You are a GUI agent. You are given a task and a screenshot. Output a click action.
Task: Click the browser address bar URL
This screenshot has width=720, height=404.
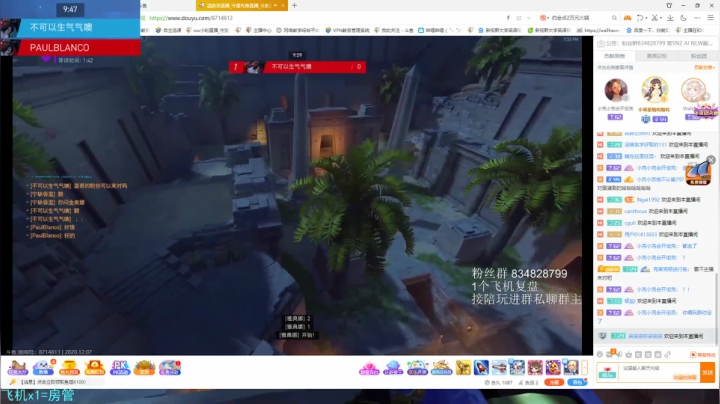[191, 18]
